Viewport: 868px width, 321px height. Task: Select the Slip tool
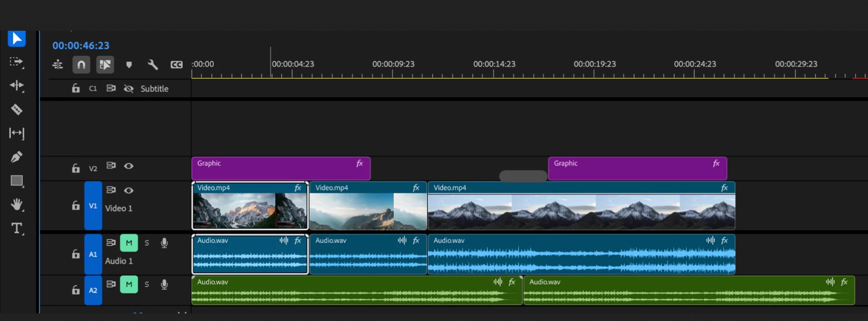[16, 133]
